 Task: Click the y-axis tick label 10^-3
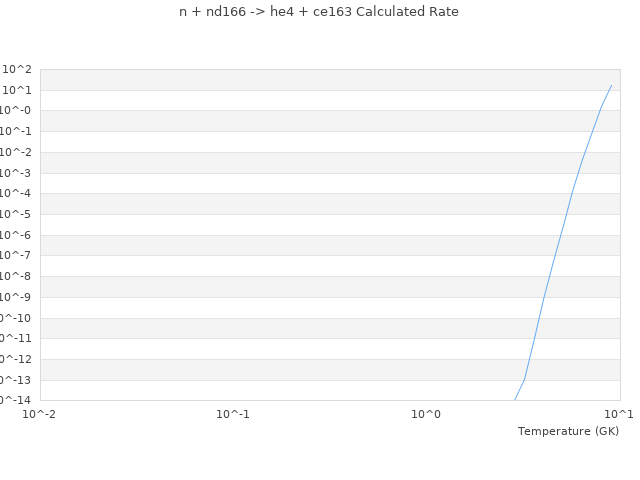tap(15, 173)
